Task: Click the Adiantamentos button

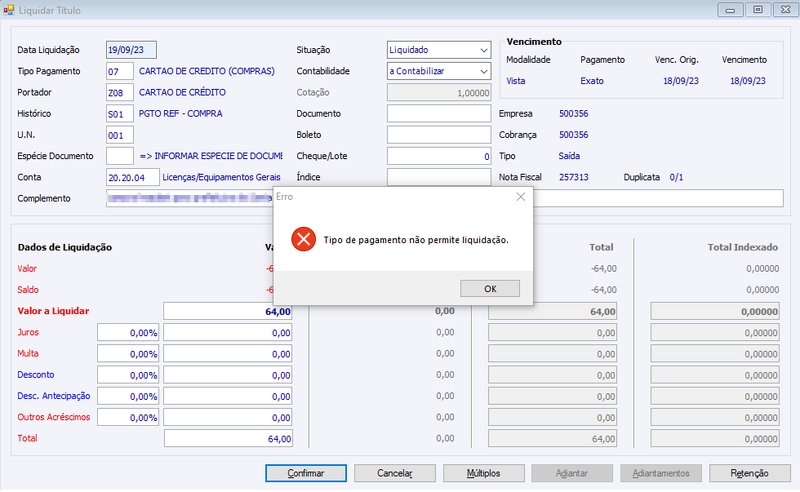Action: coord(661,473)
